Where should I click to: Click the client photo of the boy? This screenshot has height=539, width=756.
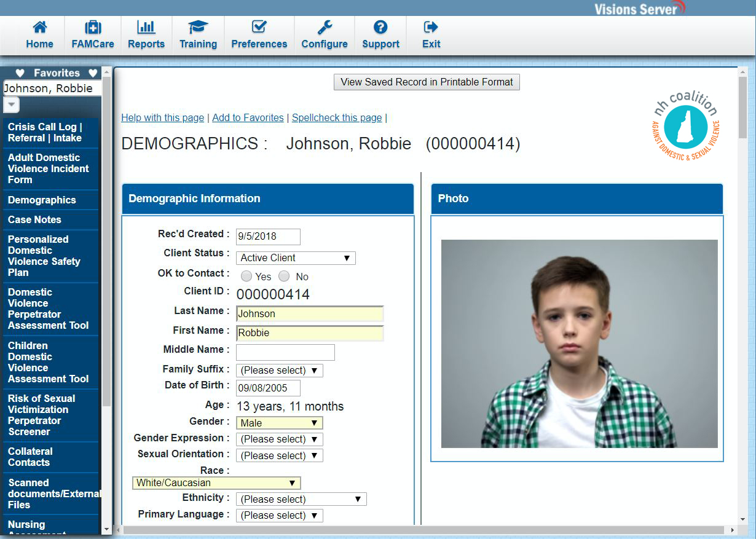pyautogui.click(x=580, y=344)
